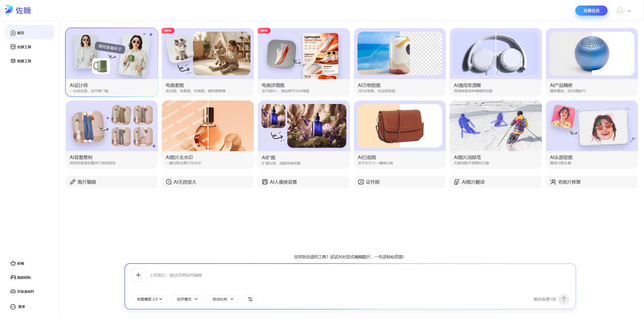This screenshot has width=644, height=319.
Task: Open the 老照片修复 tool button
Action: click(592, 182)
